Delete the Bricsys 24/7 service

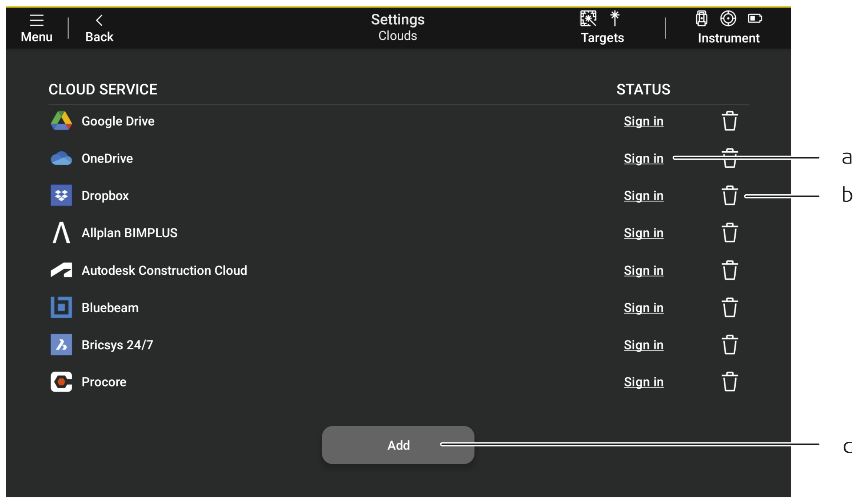729,345
